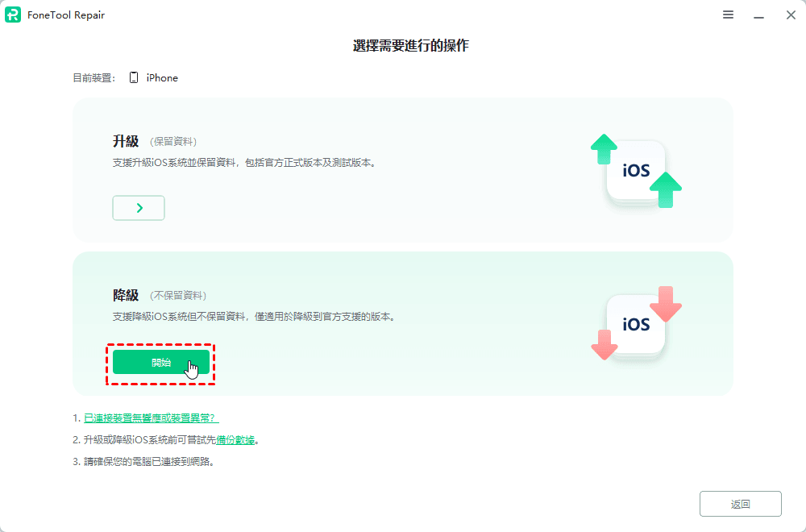Expand the 升級 option with chevron button

click(139, 208)
